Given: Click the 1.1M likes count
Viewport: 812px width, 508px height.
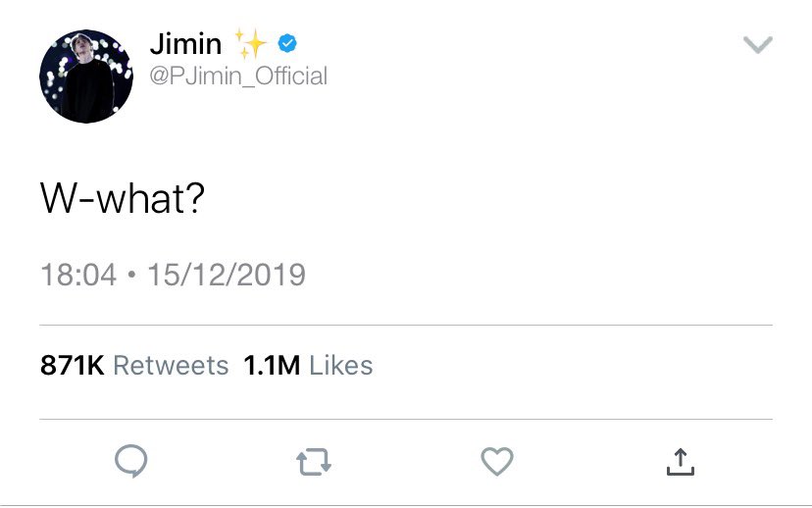Looking at the screenshot, I should tap(272, 366).
